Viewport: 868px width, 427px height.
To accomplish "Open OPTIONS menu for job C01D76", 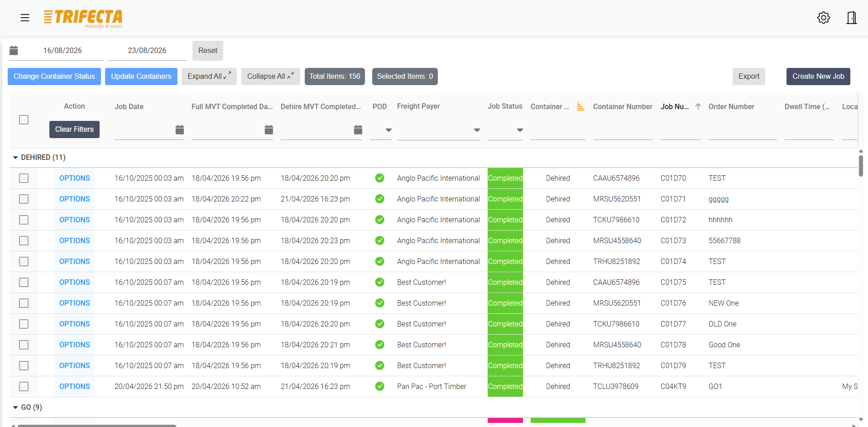I will (75, 303).
